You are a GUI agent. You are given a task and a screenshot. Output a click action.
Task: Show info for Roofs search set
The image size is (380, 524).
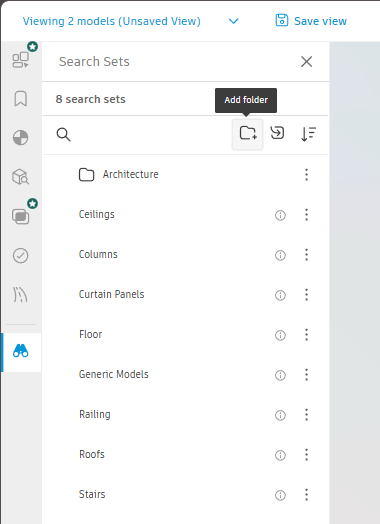280,455
